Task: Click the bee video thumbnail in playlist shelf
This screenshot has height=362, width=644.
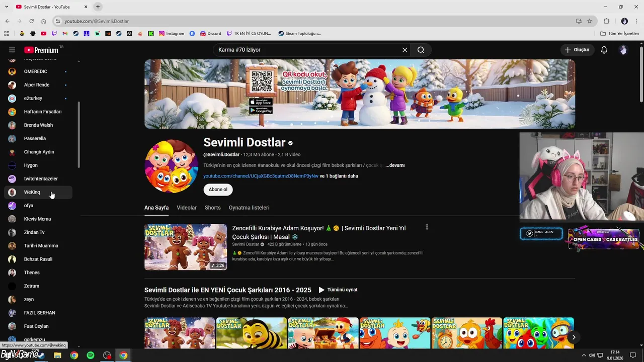Action: (251, 332)
